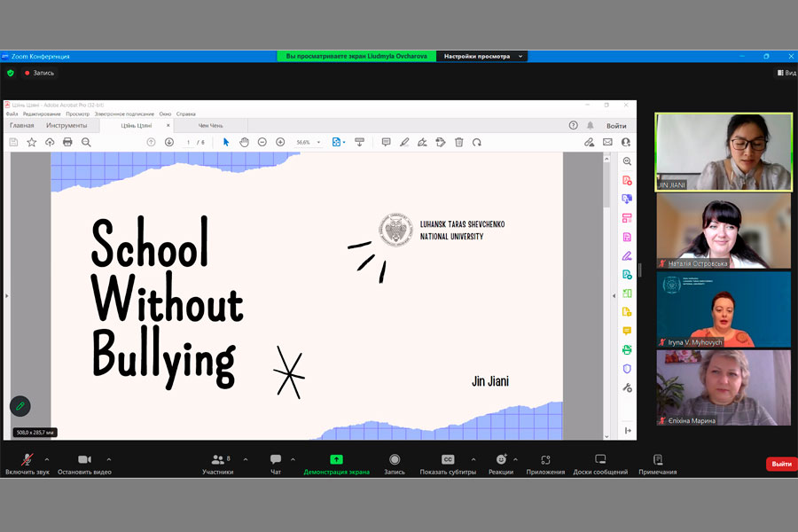Expand audio options arrow next to microphone
This screenshot has height=532, width=798.
(47, 459)
